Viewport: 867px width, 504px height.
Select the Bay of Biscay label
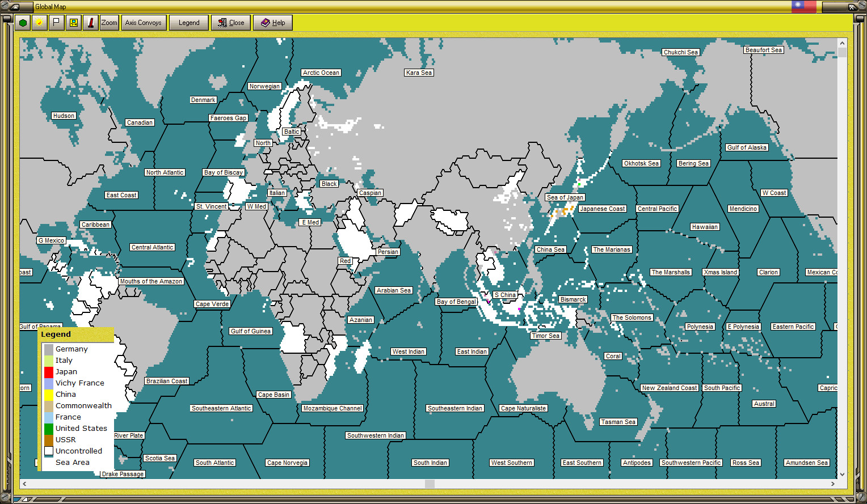224,172
